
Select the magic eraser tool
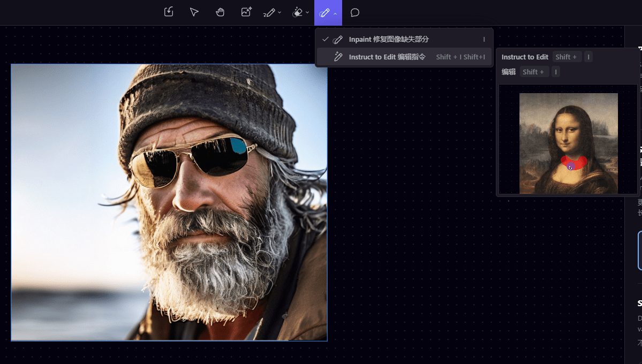(x=298, y=13)
